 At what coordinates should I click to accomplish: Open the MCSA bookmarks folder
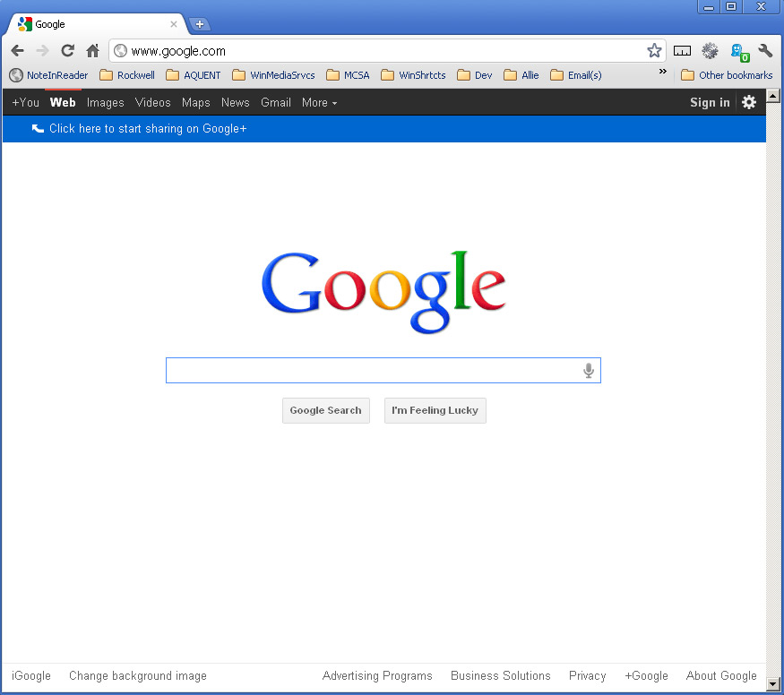(348, 75)
